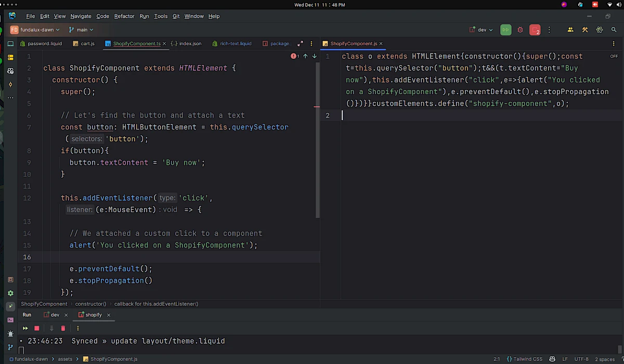
Task: Stop the running process red stop icon
Action: point(535,30)
